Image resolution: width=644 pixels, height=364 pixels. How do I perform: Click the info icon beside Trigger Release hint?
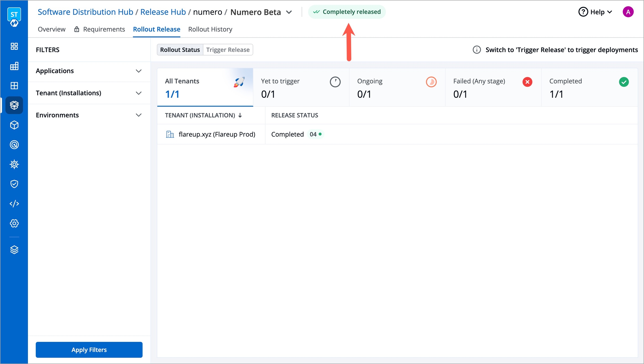477,50
